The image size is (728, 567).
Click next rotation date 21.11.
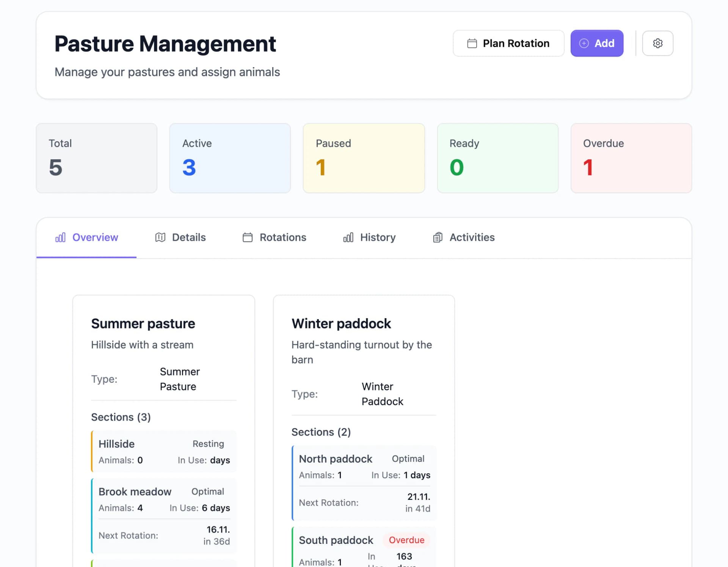[x=419, y=497]
